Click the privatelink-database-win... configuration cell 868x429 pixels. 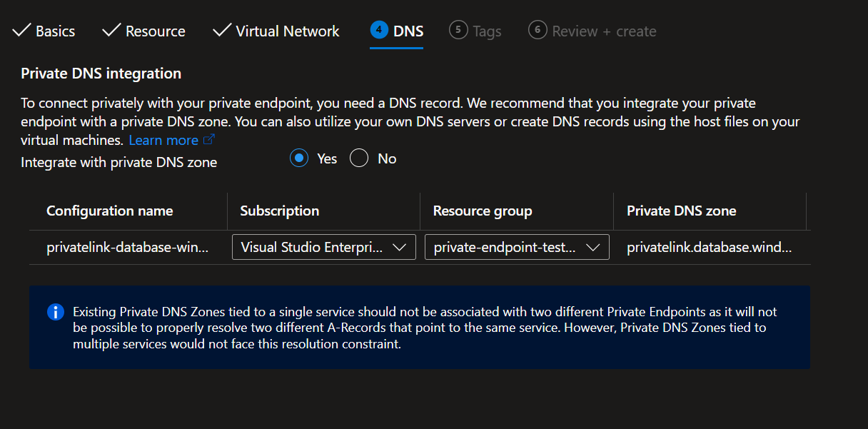[x=128, y=248]
